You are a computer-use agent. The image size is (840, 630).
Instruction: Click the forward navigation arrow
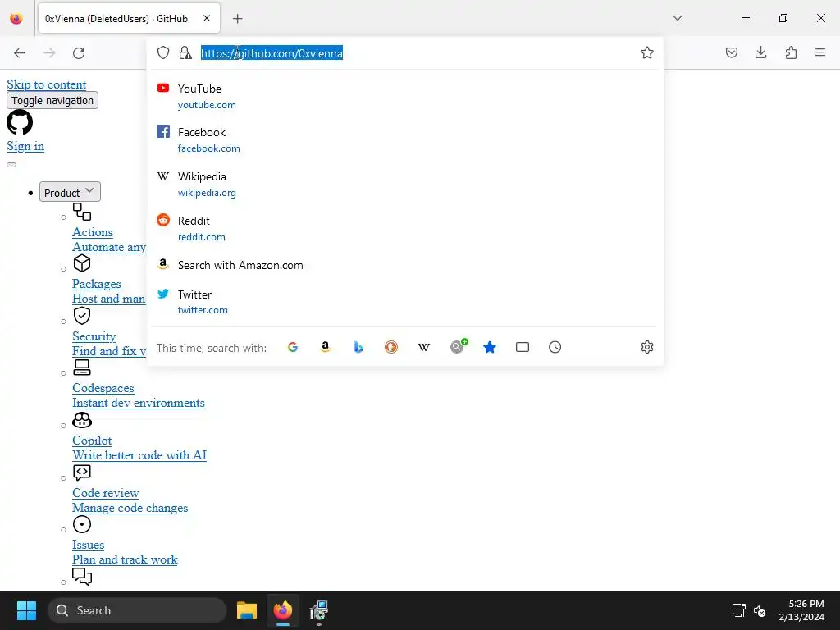pos(49,52)
